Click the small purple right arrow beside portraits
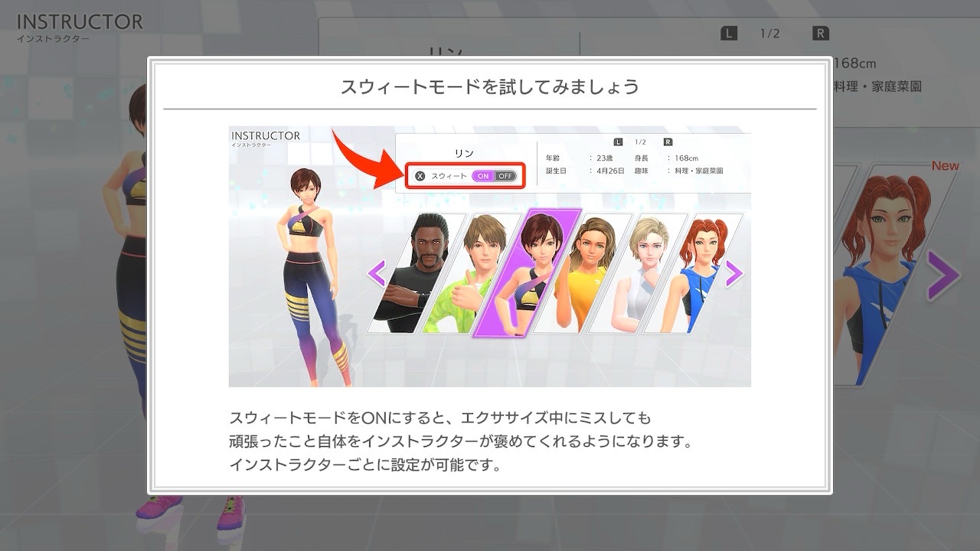The width and height of the screenshot is (980, 551). (733, 273)
